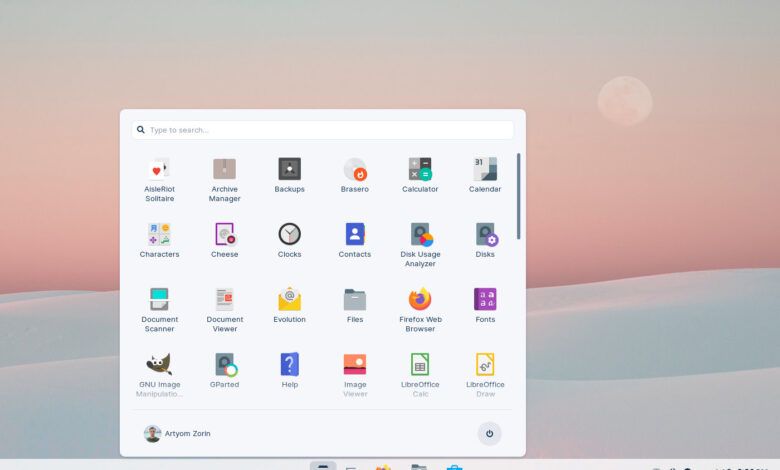The width and height of the screenshot is (780, 470).
Task: Click the app grid vertical scrollbar
Action: pyautogui.click(x=518, y=196)
